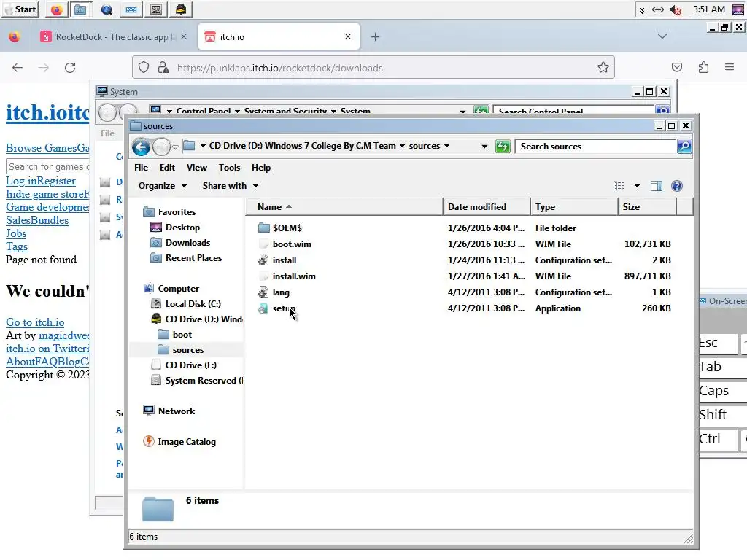Sort by Date modified column
The height and width of the screenshot is (560, 747).
[487, 207]
